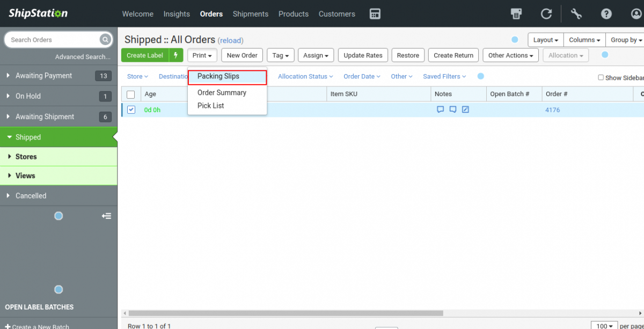
Task: Click the blue hint dot below Cancelled
Action: point(58,216)
